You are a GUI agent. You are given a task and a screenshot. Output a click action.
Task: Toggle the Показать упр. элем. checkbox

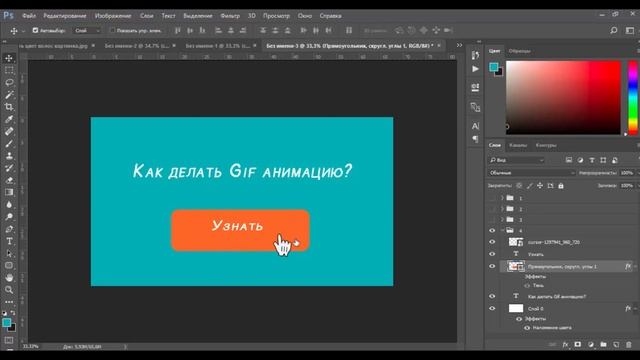click(x=112, y=31)
